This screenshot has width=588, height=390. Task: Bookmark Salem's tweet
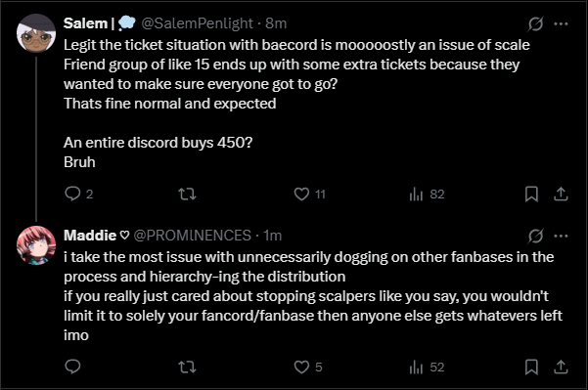tap(531, 195)
